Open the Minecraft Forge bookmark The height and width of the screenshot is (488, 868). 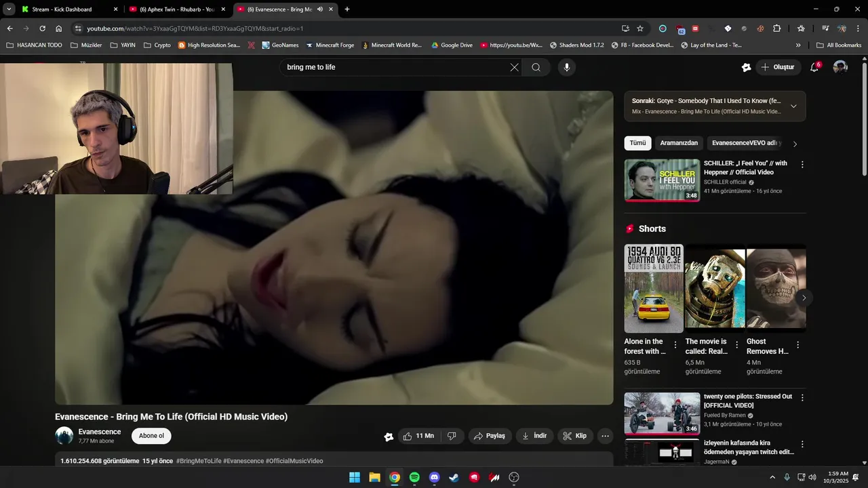click(x=330, y=45)
